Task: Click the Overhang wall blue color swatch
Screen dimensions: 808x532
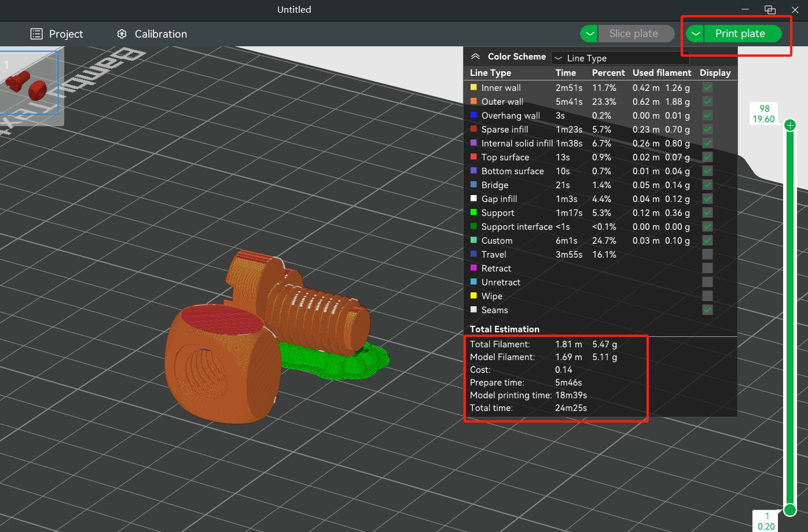Action: [x=473, y=115]
